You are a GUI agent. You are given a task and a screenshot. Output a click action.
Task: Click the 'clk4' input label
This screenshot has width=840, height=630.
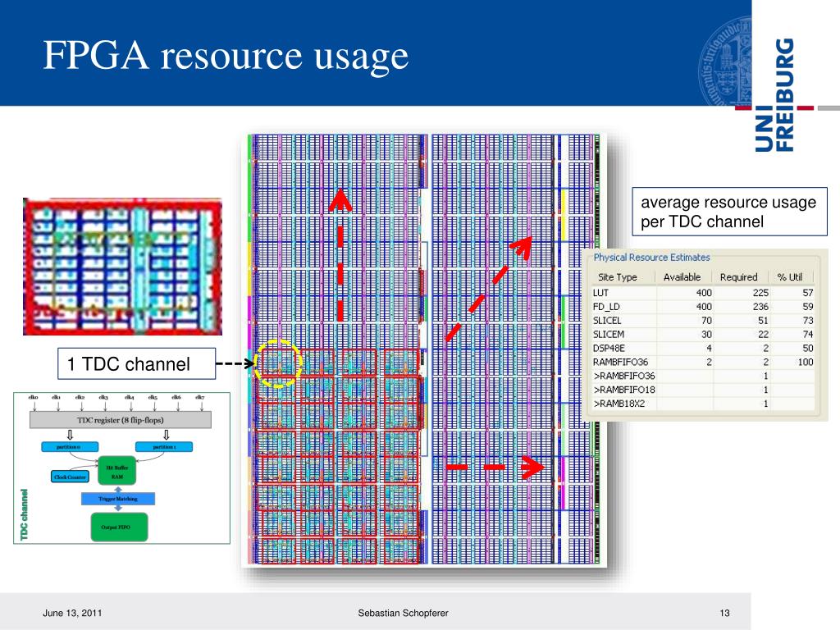[x=129, y=397]
